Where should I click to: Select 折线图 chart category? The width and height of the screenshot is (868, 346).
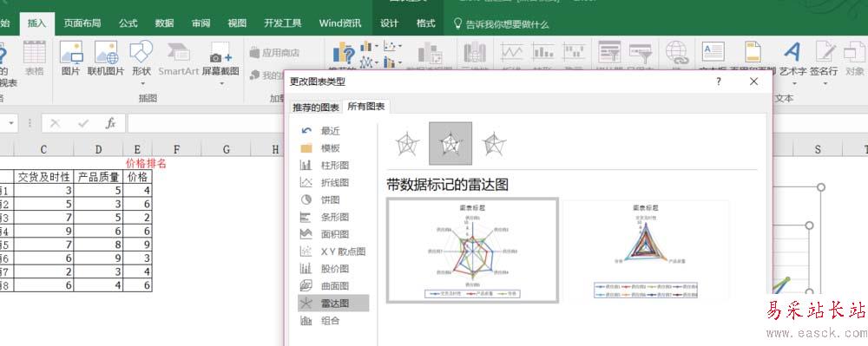point(334,182)
